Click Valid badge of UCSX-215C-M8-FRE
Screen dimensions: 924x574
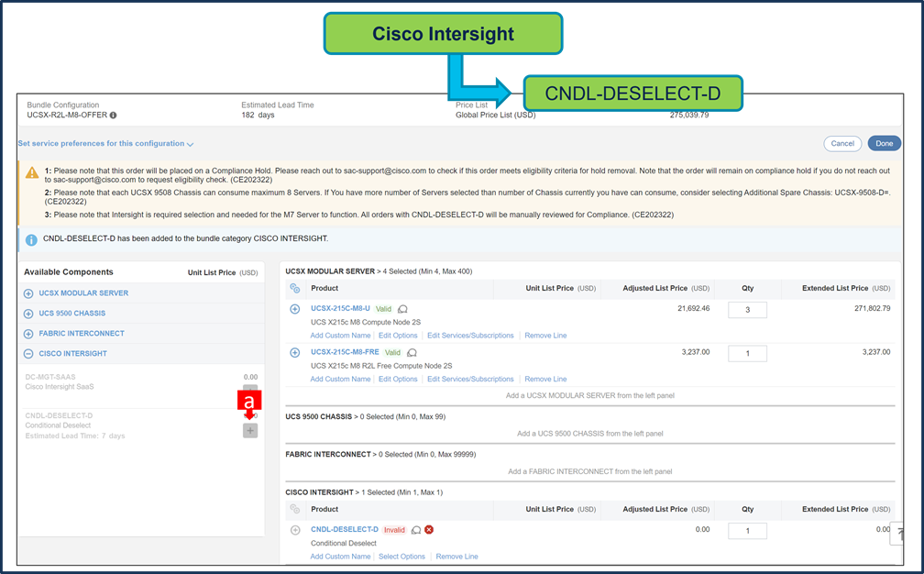tap(392, 352)
